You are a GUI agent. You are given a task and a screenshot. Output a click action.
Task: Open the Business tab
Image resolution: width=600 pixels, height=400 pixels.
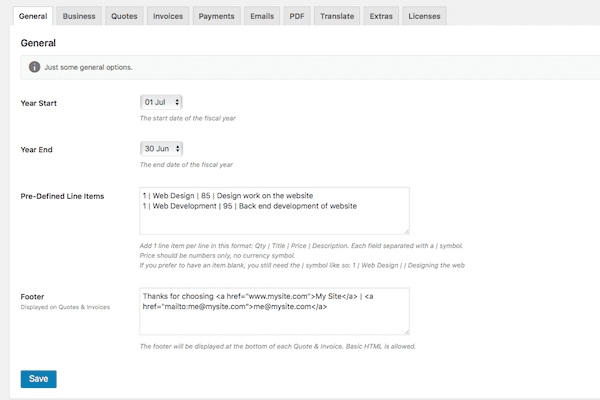coord(79,16)
